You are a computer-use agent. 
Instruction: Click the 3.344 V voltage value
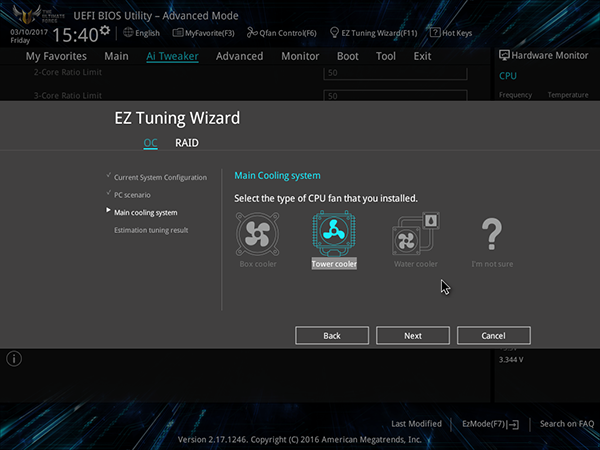coord(511,360)
